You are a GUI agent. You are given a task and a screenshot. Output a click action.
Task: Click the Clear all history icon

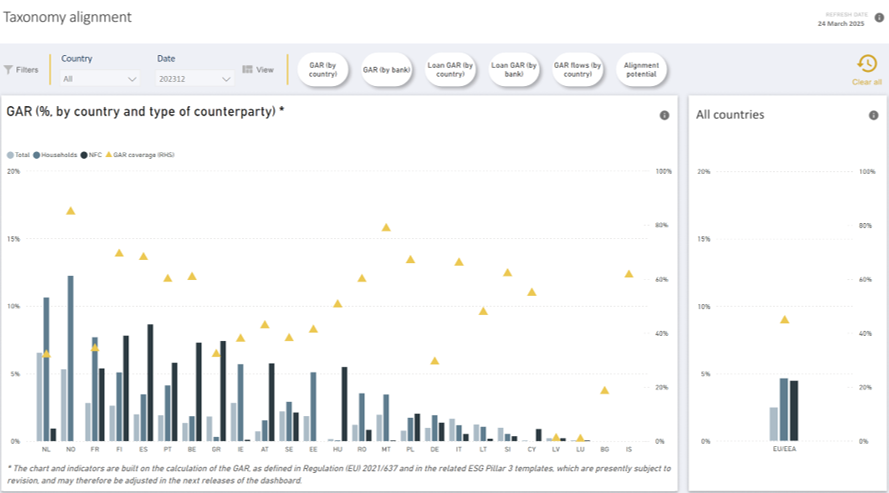[x=866, y=64]
